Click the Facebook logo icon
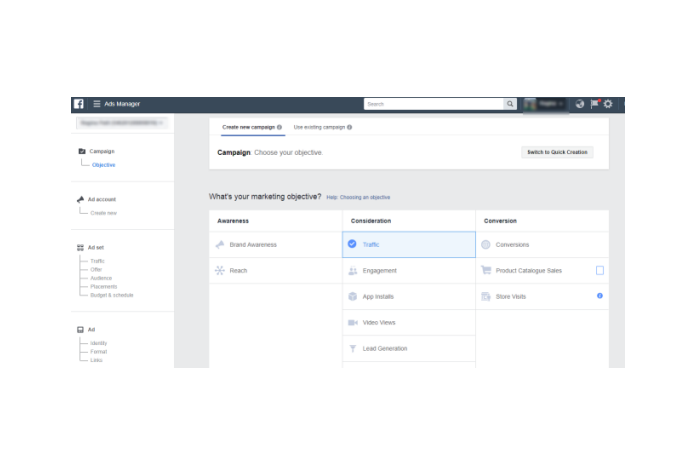Image resolution: width=696 pixels, height=464 pixels. pos(78,104)
